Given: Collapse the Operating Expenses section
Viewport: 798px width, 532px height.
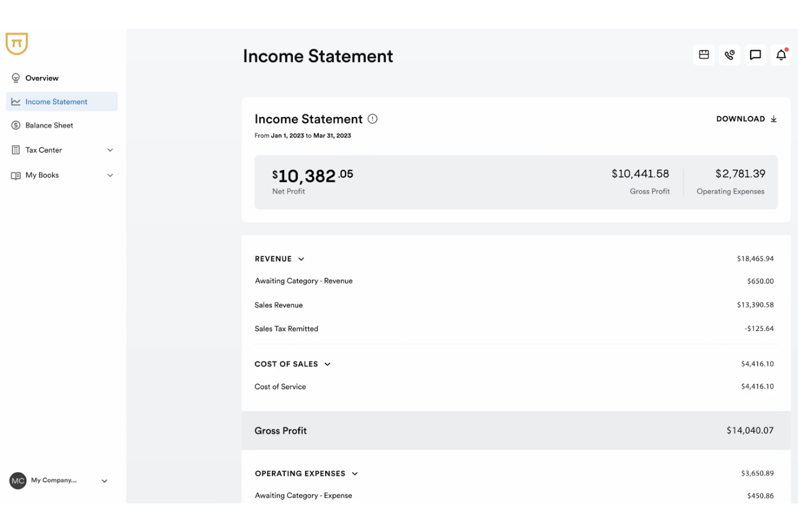Looking at the screenshot, I should tap(355, 473).
